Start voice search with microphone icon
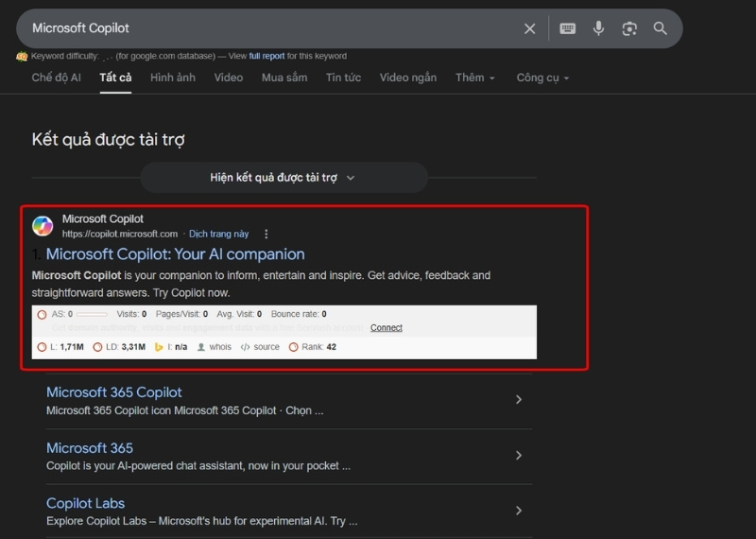756x539 pixels. (598, 28)
